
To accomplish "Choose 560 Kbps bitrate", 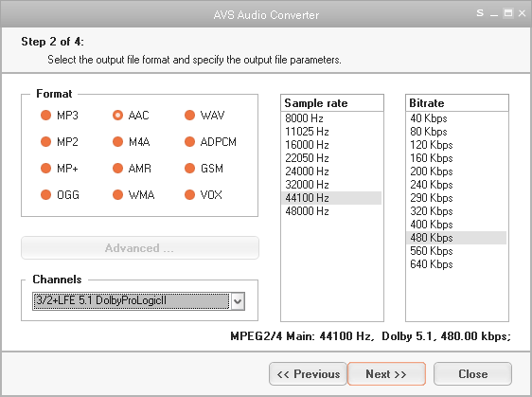I will [x=456, y=251].
